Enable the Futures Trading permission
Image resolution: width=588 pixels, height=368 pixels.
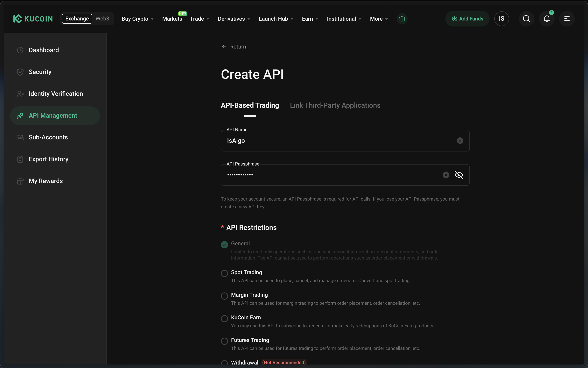pos(224,341)
